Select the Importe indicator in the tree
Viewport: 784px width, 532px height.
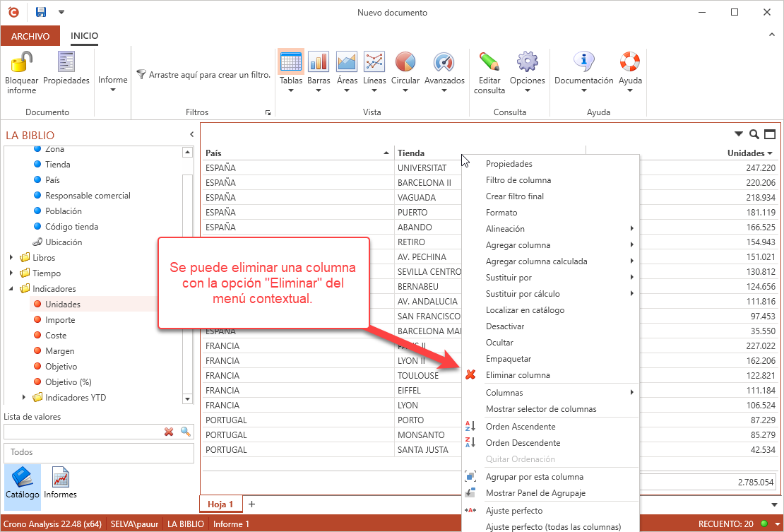pos(60,320)
